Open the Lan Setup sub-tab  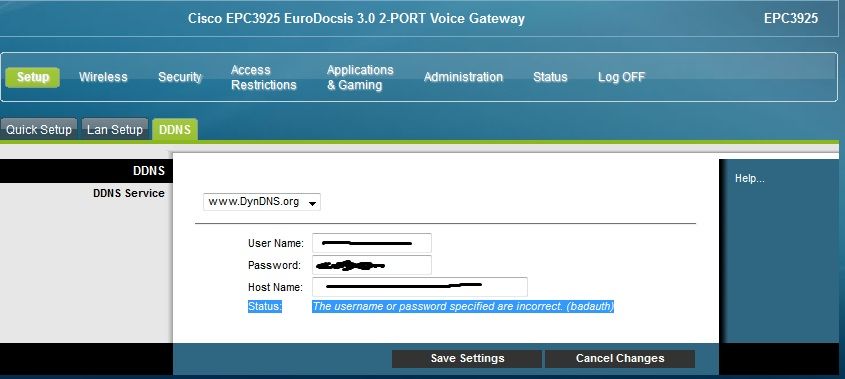click(115, 129)
